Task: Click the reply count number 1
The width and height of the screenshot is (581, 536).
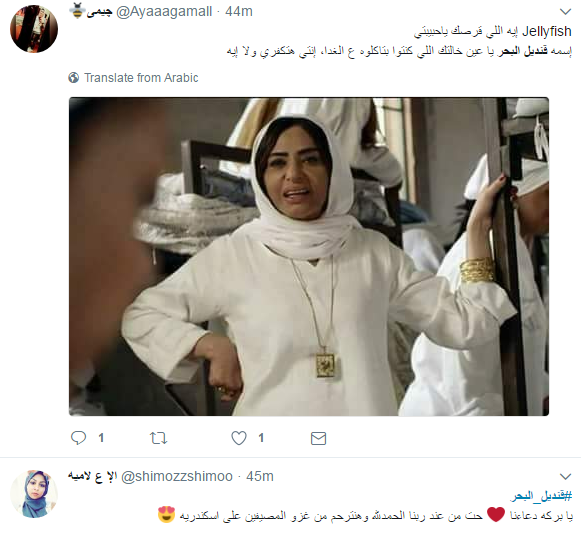Action: (101, 438)
